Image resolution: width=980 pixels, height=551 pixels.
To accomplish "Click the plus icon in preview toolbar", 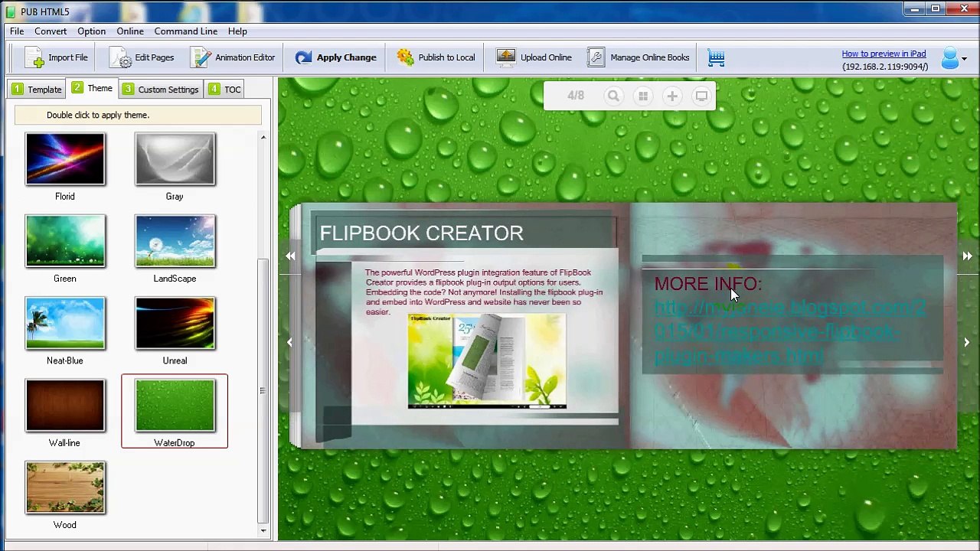I will pos(672,96).
